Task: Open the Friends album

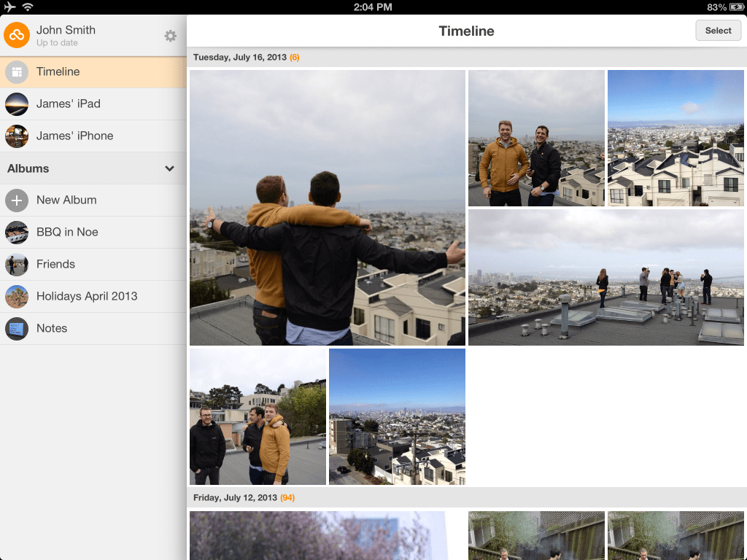Action: [x=55, y=264]
